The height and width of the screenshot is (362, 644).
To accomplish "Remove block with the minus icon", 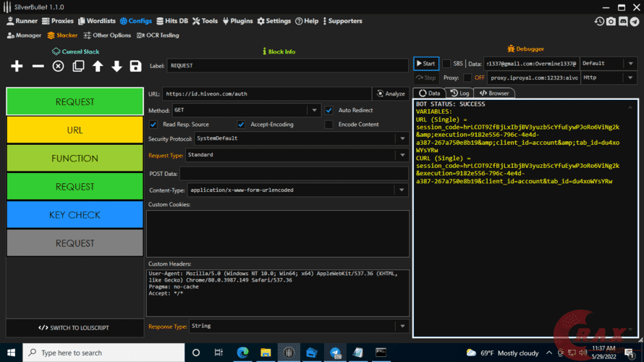I will tap(38, 66).
